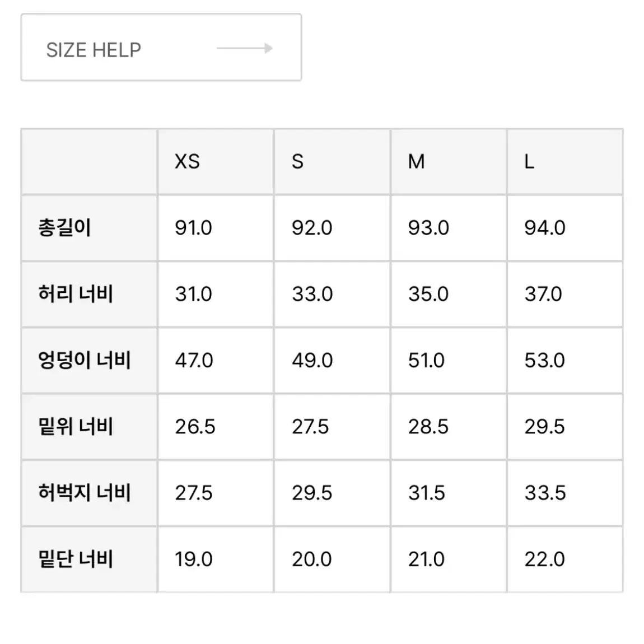Click the 94.0 total length cell

coord(564,228)
